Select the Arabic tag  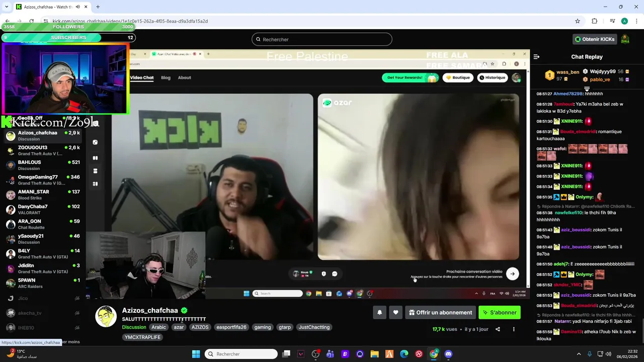[x=158, y=327]
